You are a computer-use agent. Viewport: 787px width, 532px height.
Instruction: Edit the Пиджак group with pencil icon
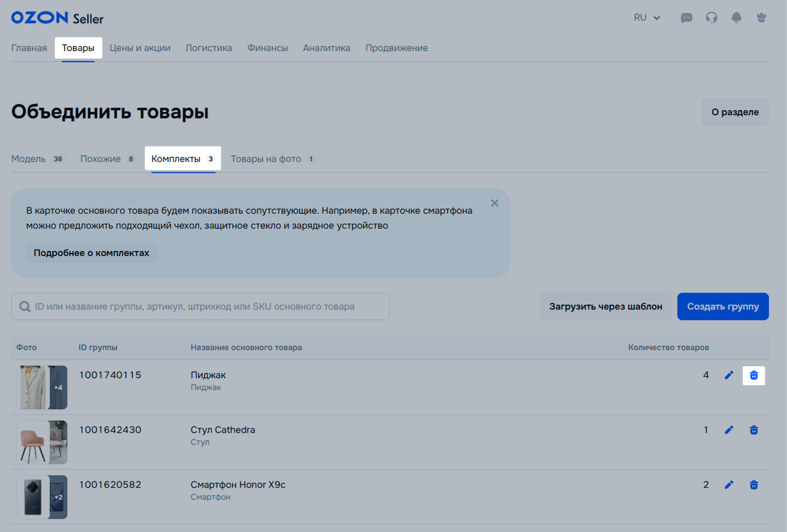point(729,375)
